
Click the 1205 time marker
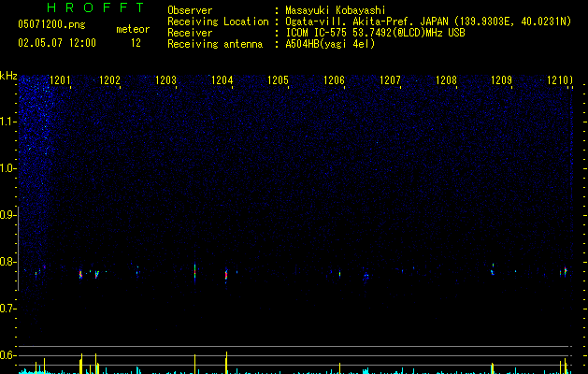pos(278,79)
